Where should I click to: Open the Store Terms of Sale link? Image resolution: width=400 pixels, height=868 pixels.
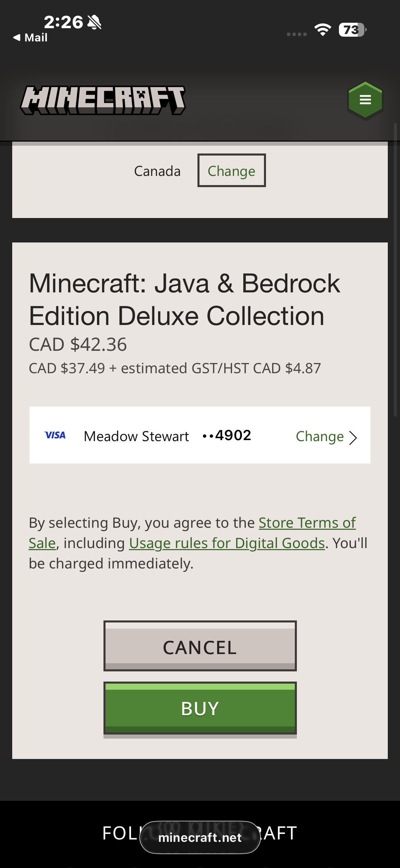(307, 523)
